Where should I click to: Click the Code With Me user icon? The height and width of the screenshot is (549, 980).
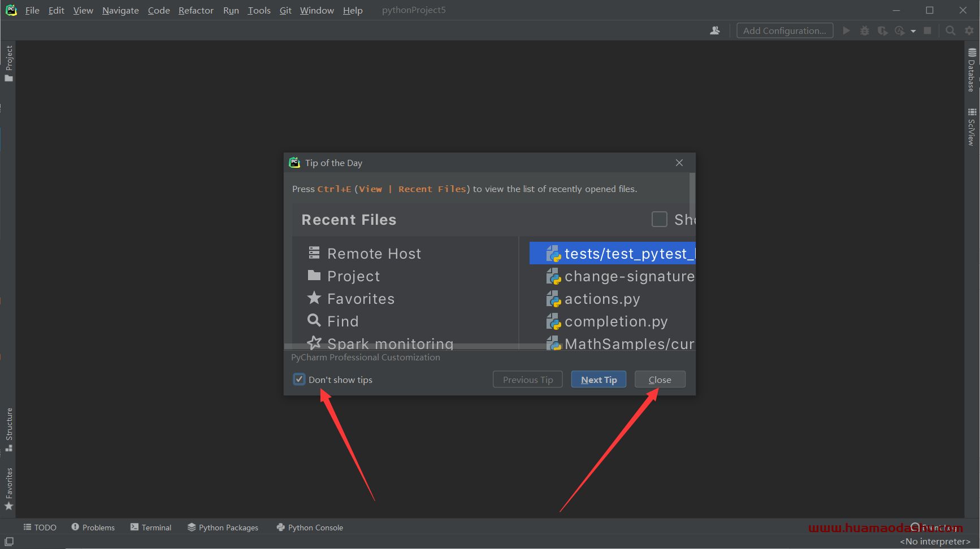715,30
